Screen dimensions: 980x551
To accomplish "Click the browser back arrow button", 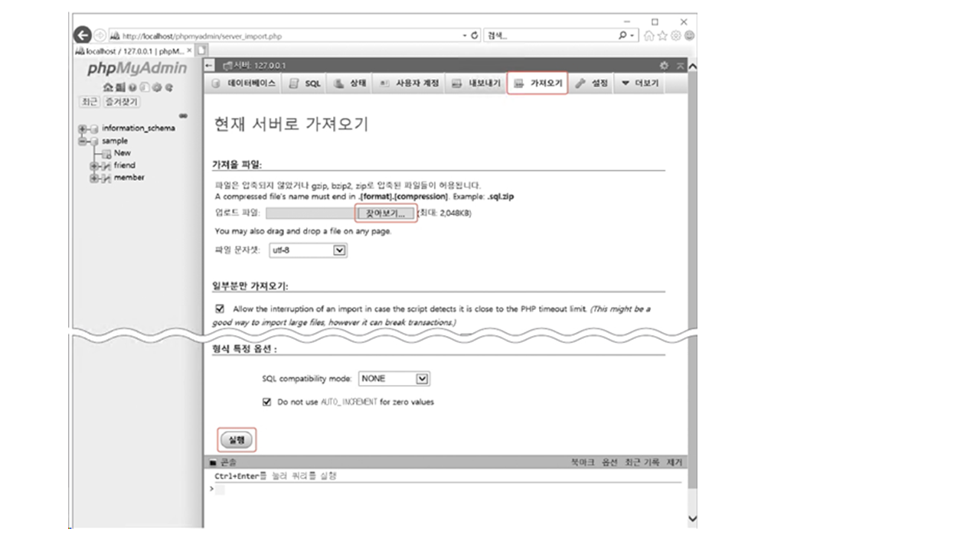I will click(x=82, y=35).
